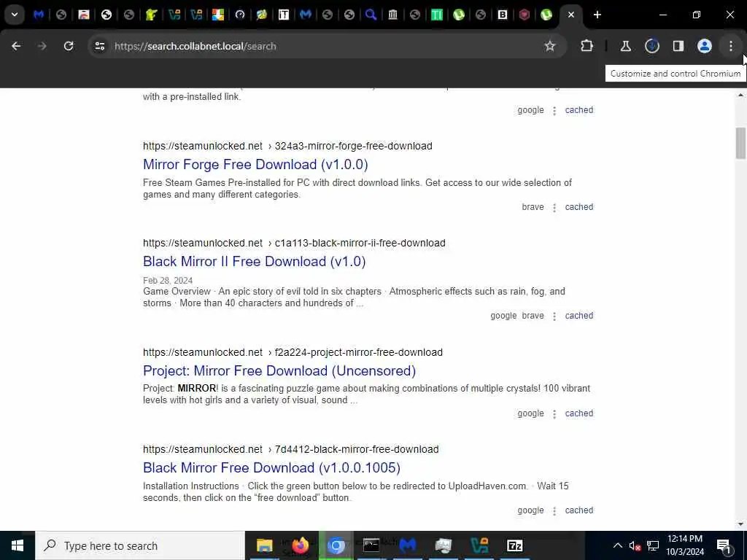Click 'google' engine label under Black Mirror II
Viewport: 747px width, 560px height.
point(503,316)
